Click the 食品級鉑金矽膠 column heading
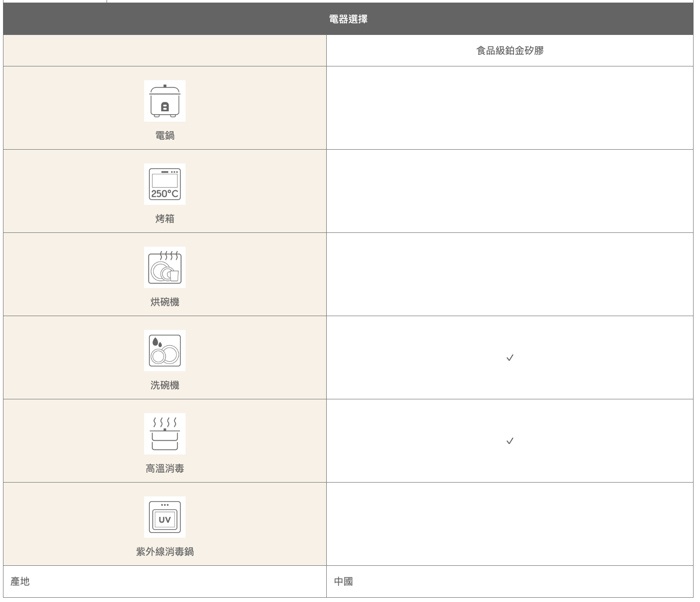 coord(510,51)
